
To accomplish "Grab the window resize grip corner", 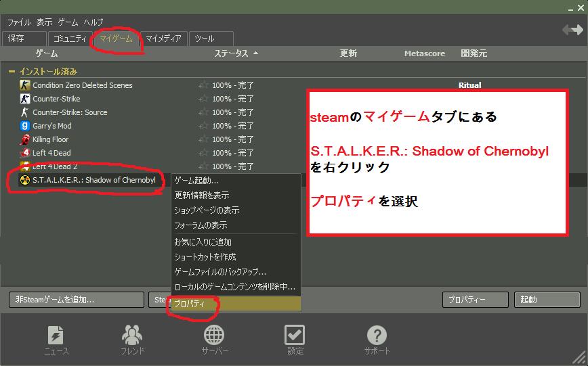I will pos(579,358).
